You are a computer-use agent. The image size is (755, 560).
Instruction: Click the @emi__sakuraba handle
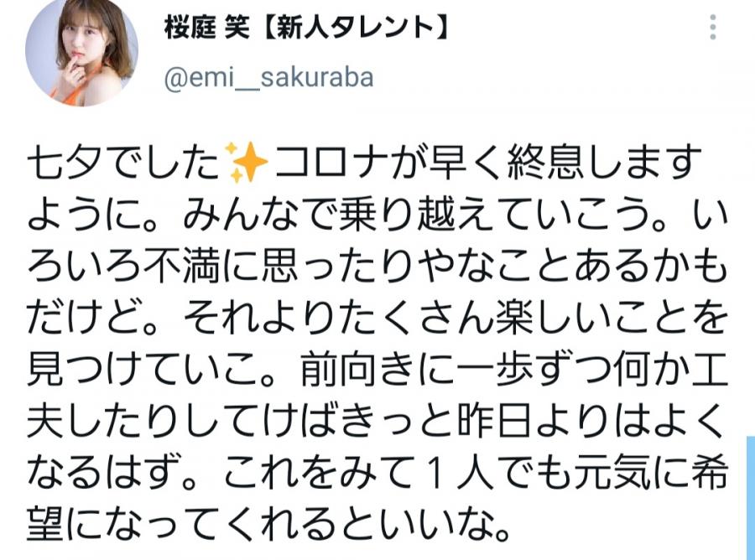(268, 78)
